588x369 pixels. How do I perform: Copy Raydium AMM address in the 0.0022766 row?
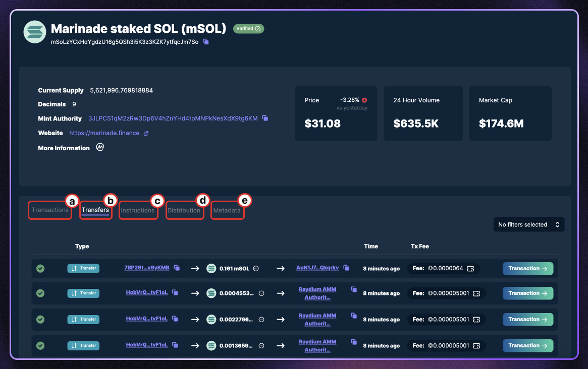(x=354, y=316)
